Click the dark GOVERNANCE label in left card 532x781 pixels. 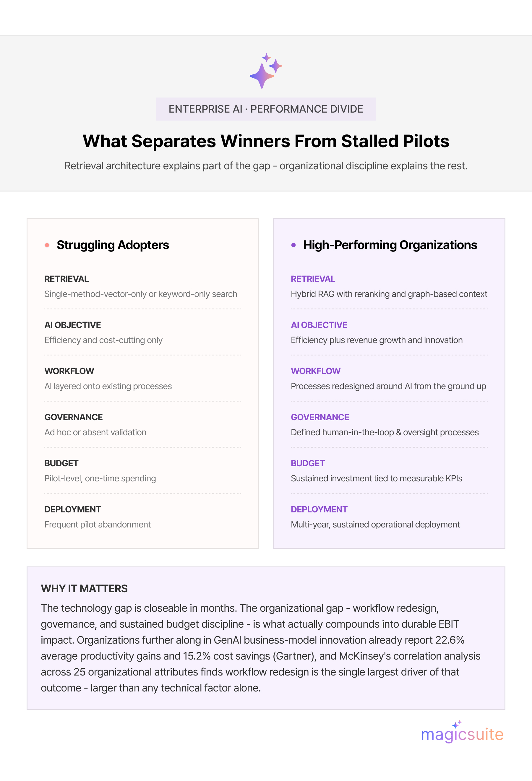[x=74, y=417]
